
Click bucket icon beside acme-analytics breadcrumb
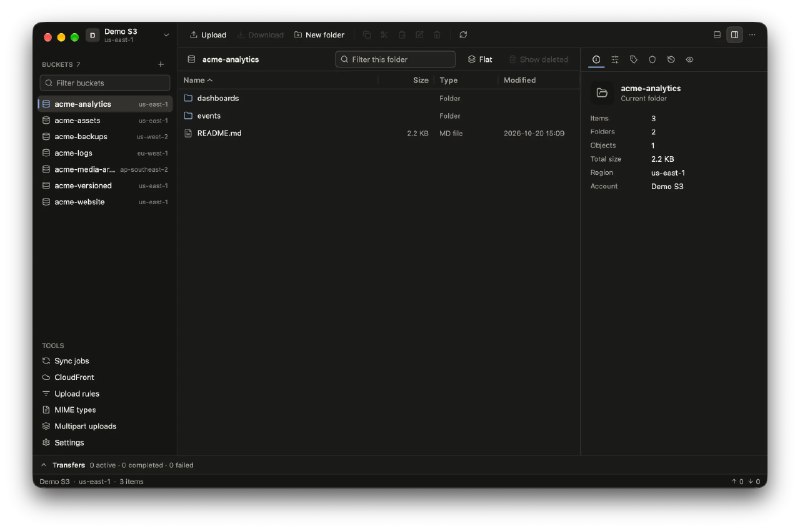click(x=191, y=59)
